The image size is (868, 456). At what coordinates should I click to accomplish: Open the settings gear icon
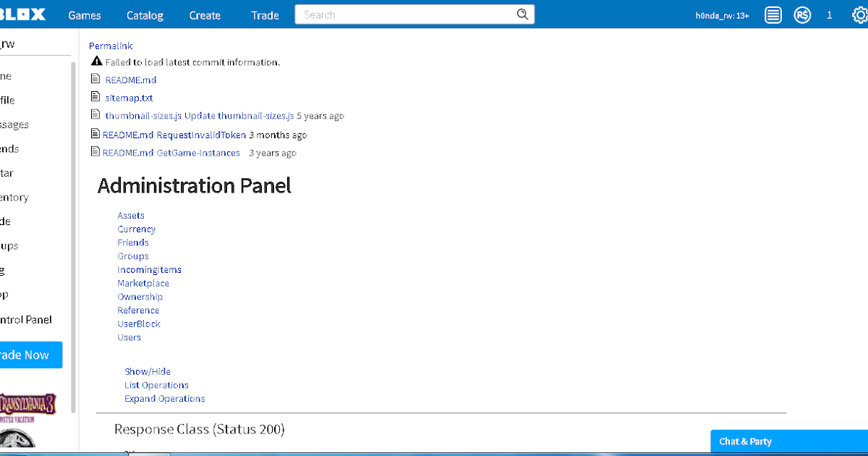pyautogui.click(x=859, y=15)
